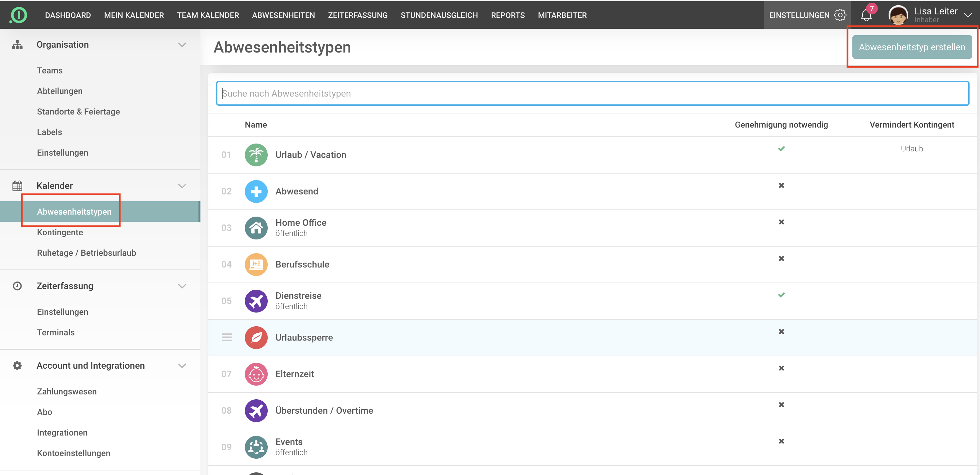Screen dimensions: 980x475
Task: Open the notifications bell
Action: (866, 15)
